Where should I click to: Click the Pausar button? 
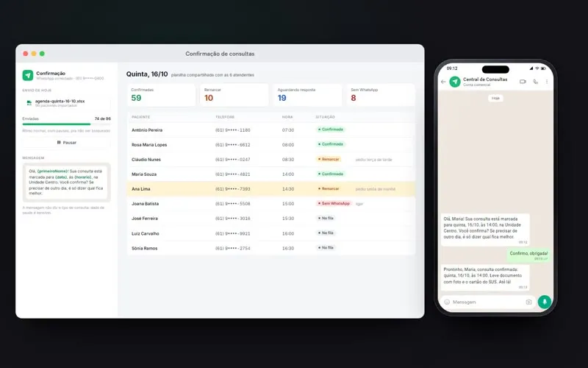click(66, 143)
